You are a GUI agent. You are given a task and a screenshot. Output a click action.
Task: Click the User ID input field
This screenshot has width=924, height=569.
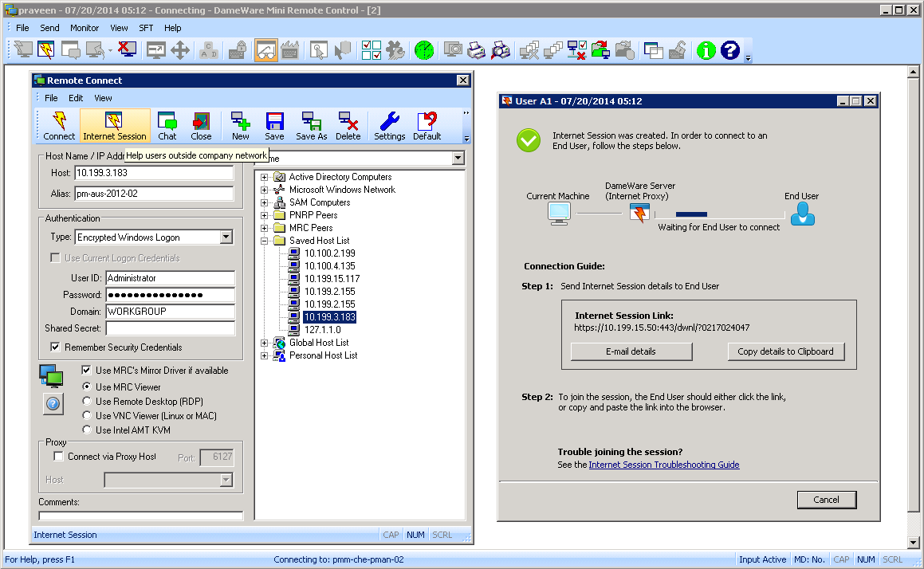(171, 278)
